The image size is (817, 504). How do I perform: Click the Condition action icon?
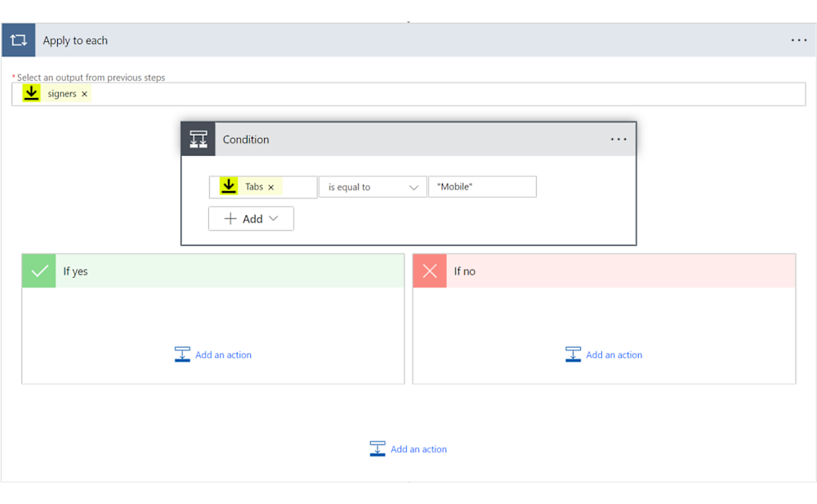click(197, 139)
